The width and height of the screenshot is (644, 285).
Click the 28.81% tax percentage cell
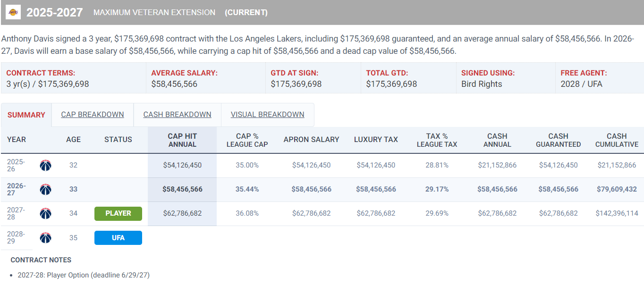click(x=437, y=165)
